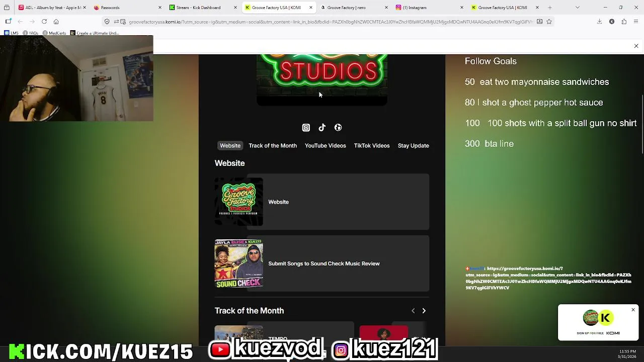The height and width of the screenshot is (362, 644).
Task: Go to browser home page
Action: (56, 22)
